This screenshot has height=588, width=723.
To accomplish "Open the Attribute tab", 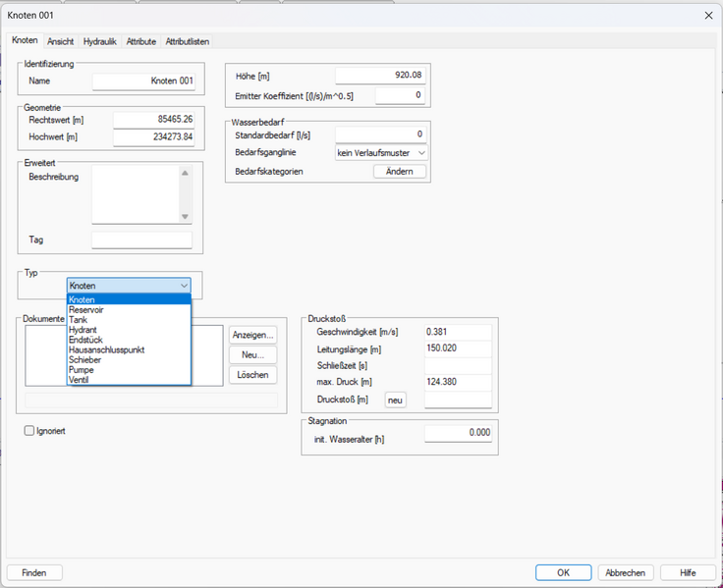I will (141, 41).
